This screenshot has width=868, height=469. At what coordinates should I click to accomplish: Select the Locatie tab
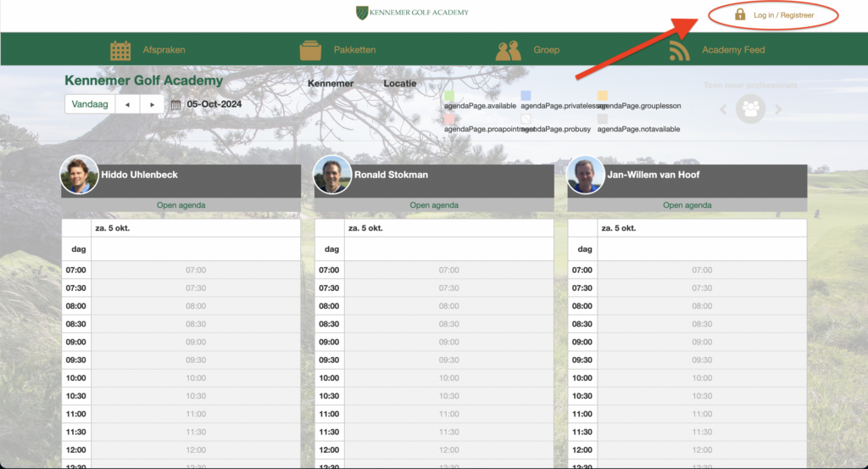pos(400,83)
